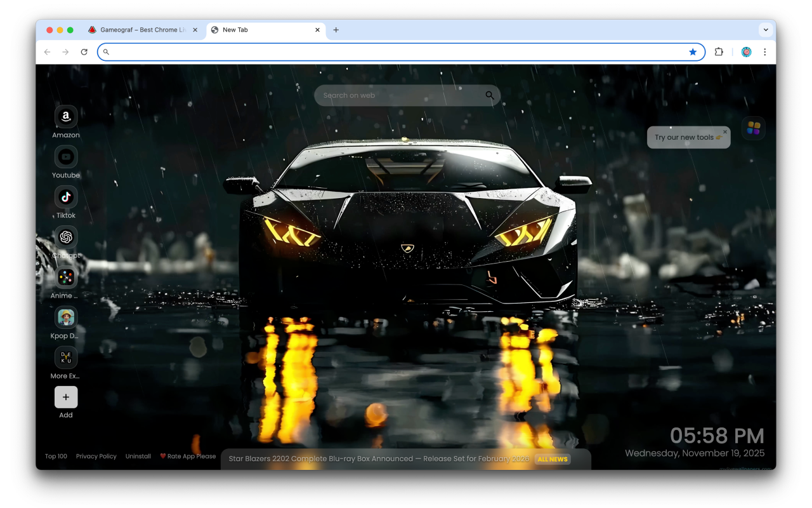Expand the tab search dropdown

[766, 30]
